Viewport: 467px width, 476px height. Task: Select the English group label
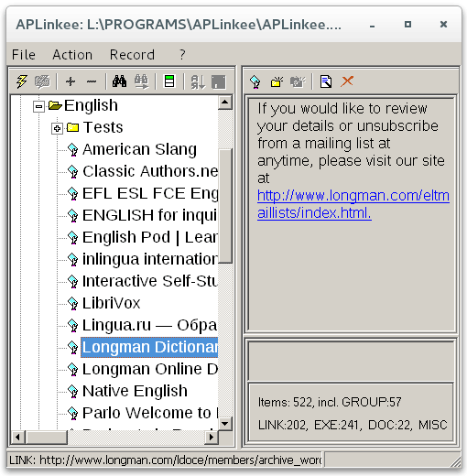(x=91, y=105)
